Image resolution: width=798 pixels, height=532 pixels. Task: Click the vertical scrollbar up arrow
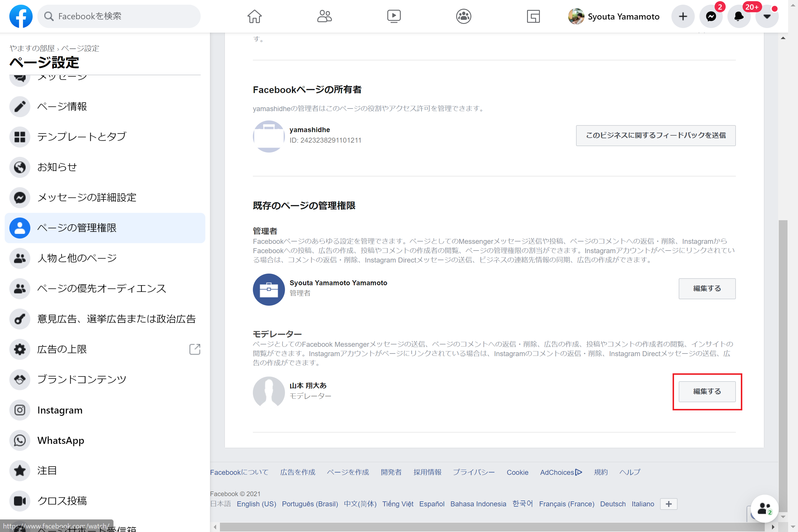pos(783,38)
